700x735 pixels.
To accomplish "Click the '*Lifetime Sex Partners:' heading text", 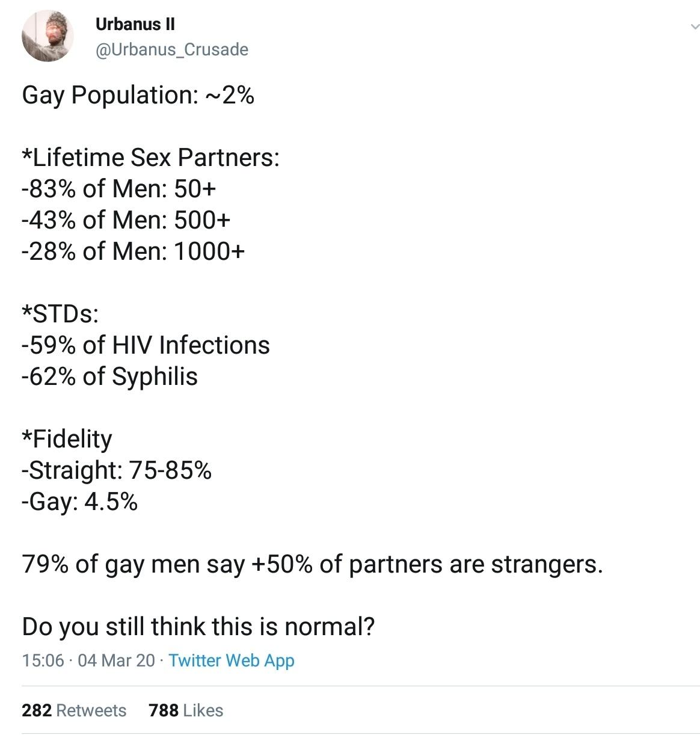I will [150, 158].
